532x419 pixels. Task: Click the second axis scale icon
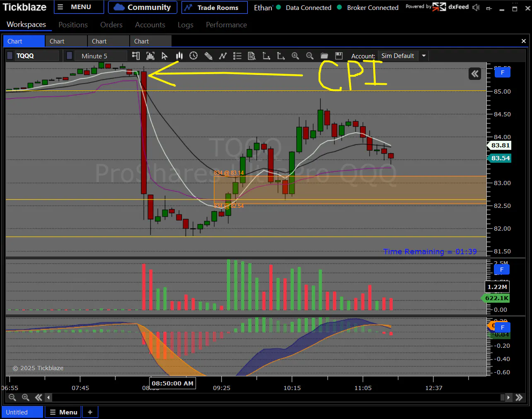pyautogui.click(x=281, y=55)
